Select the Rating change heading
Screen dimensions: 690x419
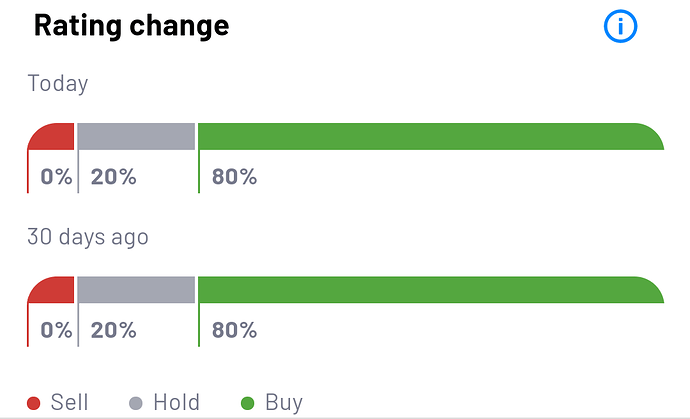(x=131, y=26)
